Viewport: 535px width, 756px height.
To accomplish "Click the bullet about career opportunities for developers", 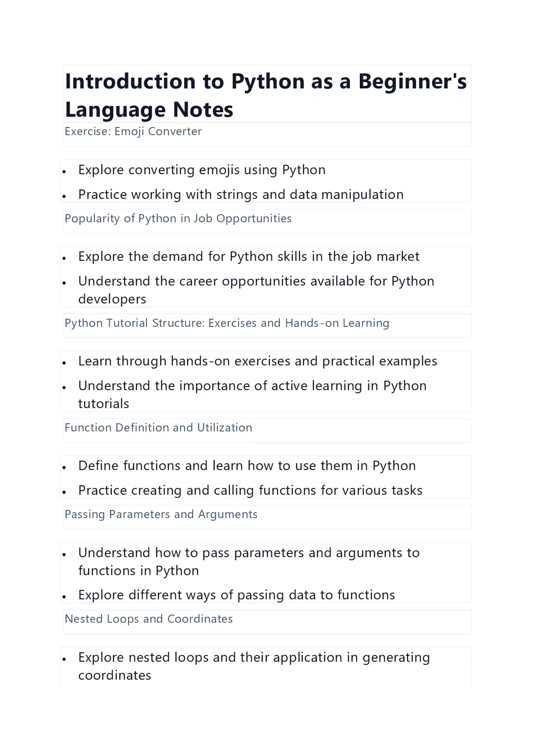I will pyautogui.click(x=256, y=290).
